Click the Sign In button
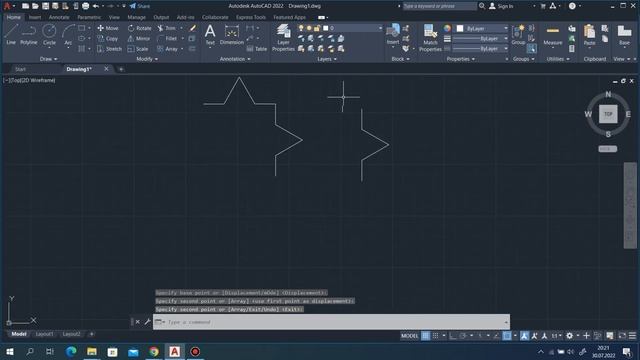The height and width of the screenshot is (360, 640). coord(501,6)
